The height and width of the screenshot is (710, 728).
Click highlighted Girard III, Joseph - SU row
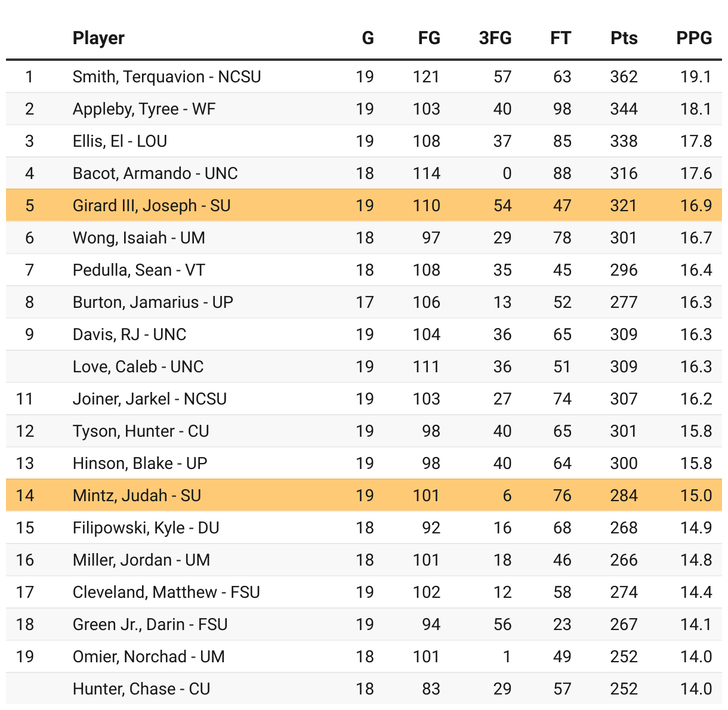(364, 206)
